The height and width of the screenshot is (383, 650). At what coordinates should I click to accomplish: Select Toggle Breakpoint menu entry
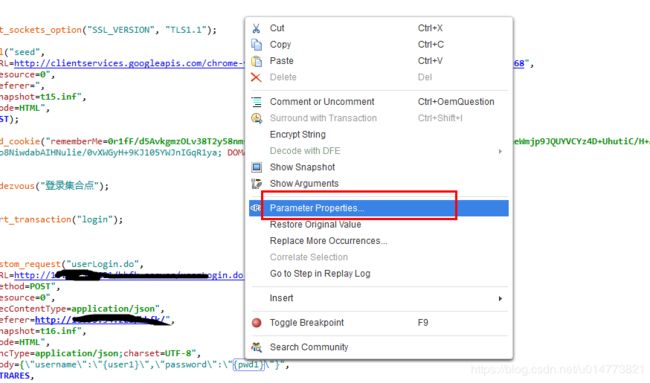[x=378, y=322]
